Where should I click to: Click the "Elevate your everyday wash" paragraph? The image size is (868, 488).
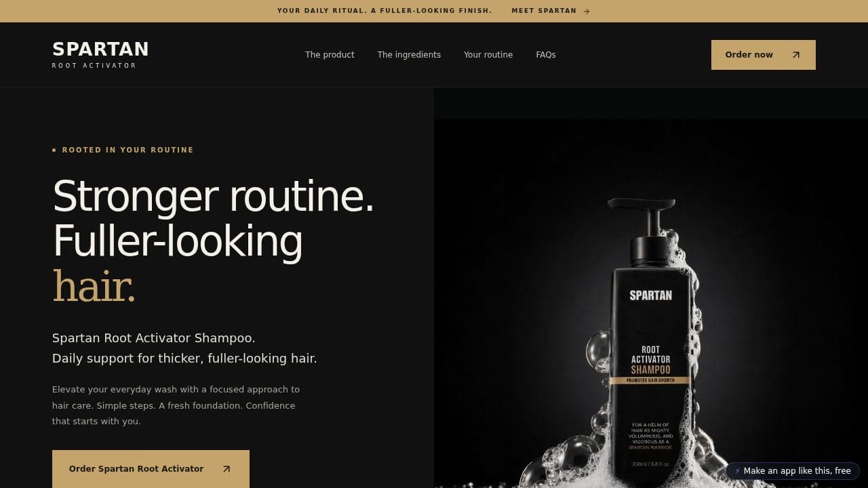coord(176,405)
